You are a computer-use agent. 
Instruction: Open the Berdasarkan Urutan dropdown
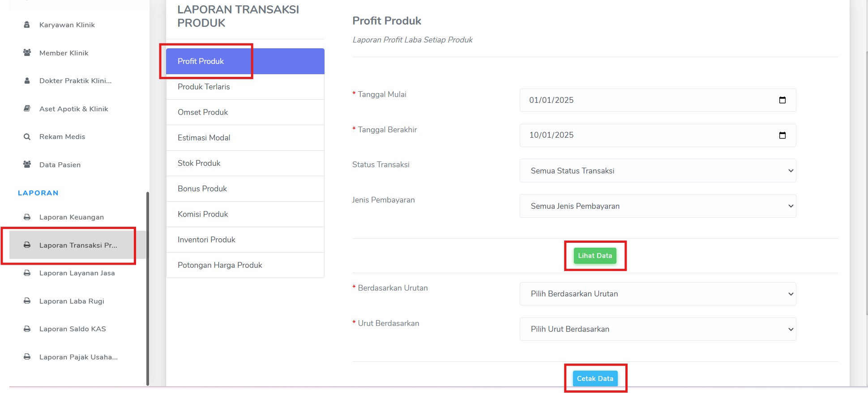pos(658,294)
